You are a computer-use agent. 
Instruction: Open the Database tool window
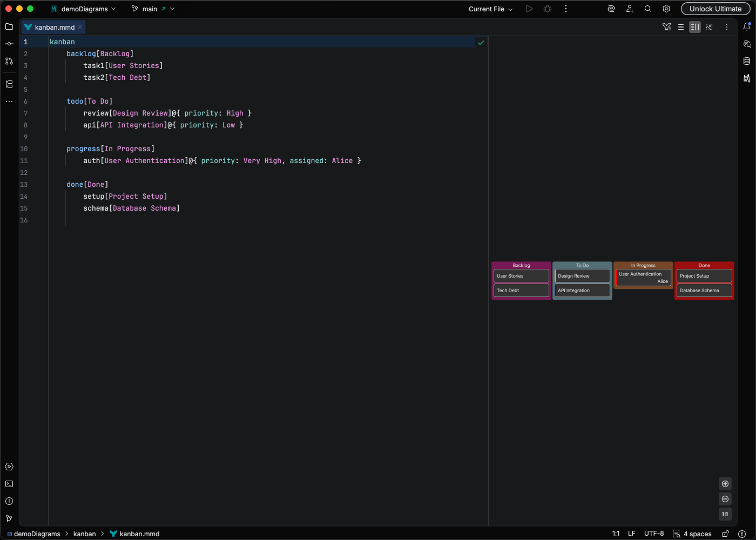click(747, 61)
